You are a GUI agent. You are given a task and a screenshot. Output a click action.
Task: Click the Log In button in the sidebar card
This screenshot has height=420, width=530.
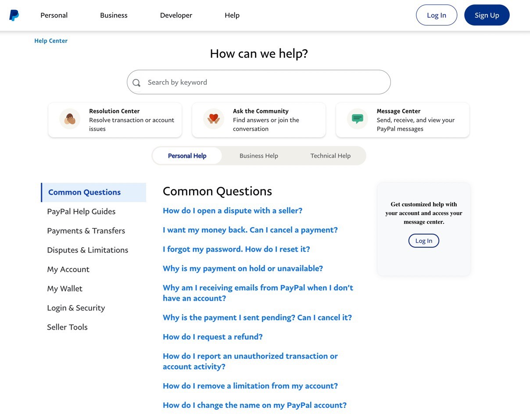click(x=423, y=240)
